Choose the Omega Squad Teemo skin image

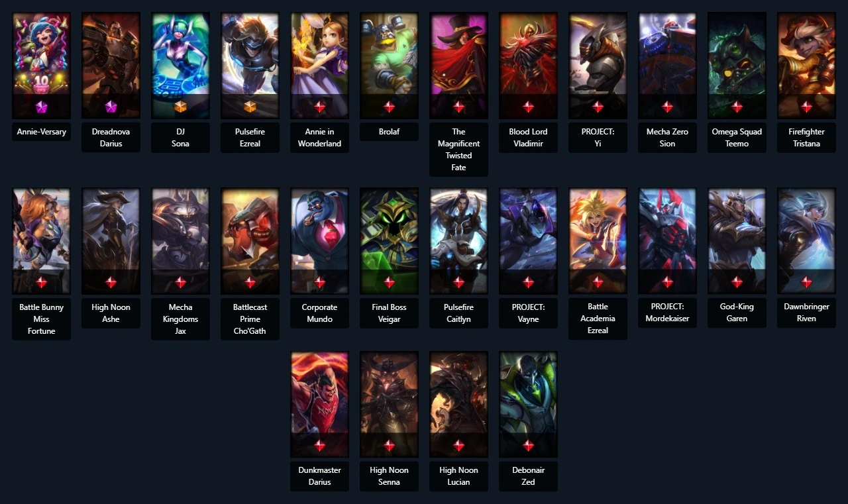pos(737,66)
